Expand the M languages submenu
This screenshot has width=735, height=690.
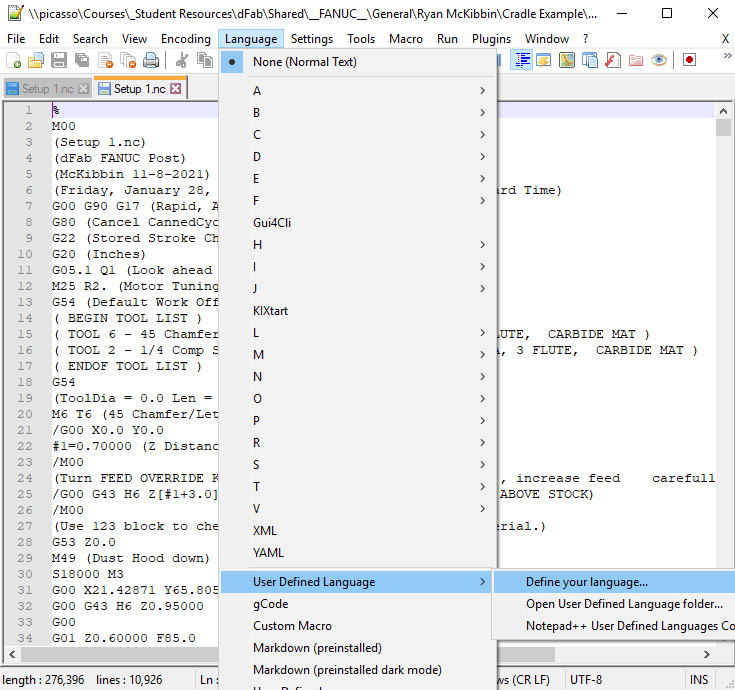358,355
